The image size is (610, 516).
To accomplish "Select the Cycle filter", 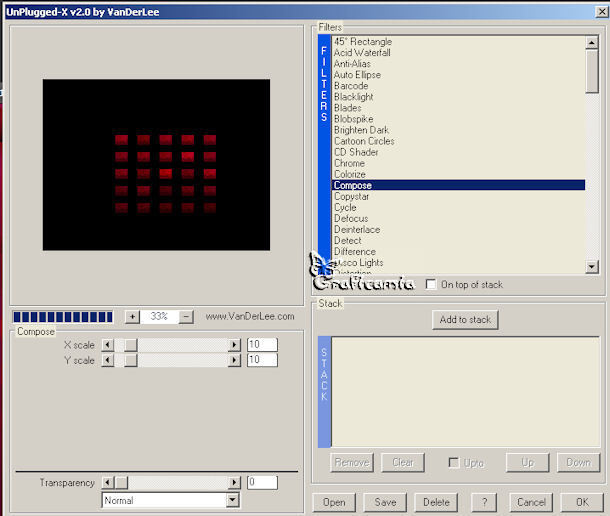I will 458,207.
